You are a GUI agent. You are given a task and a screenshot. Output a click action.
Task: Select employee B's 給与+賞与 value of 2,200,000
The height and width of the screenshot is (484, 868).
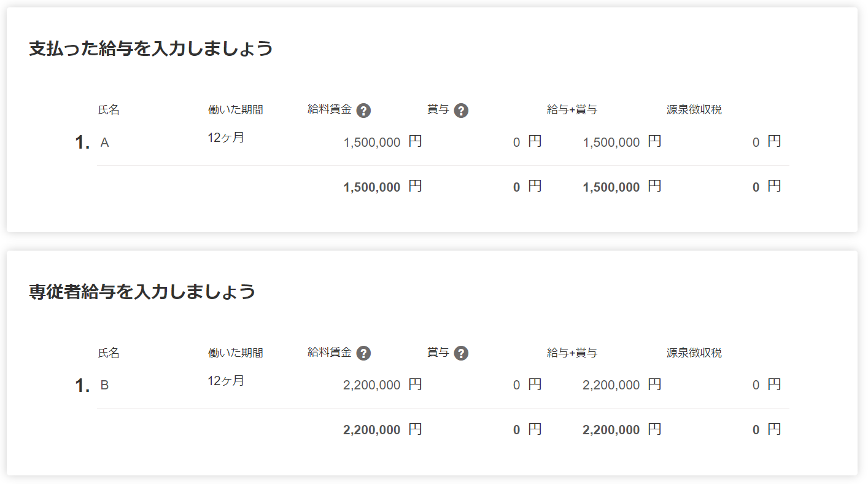click(x=611, y=385)
